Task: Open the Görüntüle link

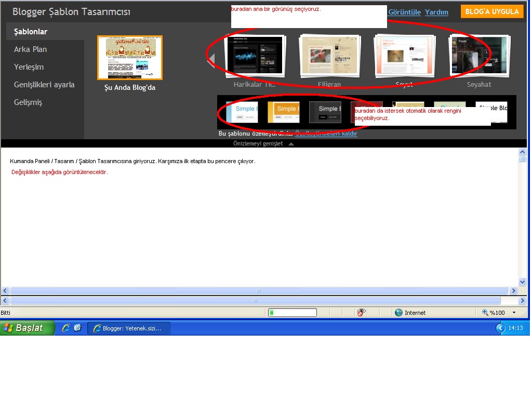Action: pos(404,12)
